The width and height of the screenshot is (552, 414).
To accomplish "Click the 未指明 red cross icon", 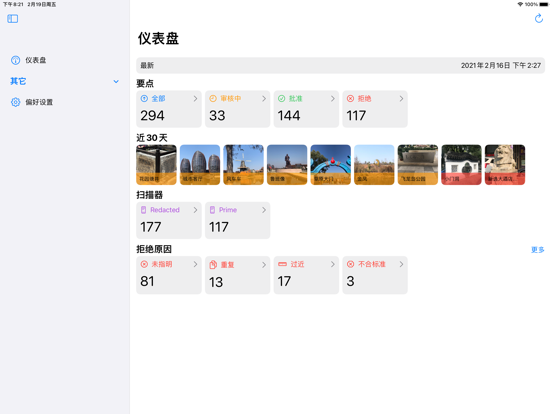I will click(144, 264).
